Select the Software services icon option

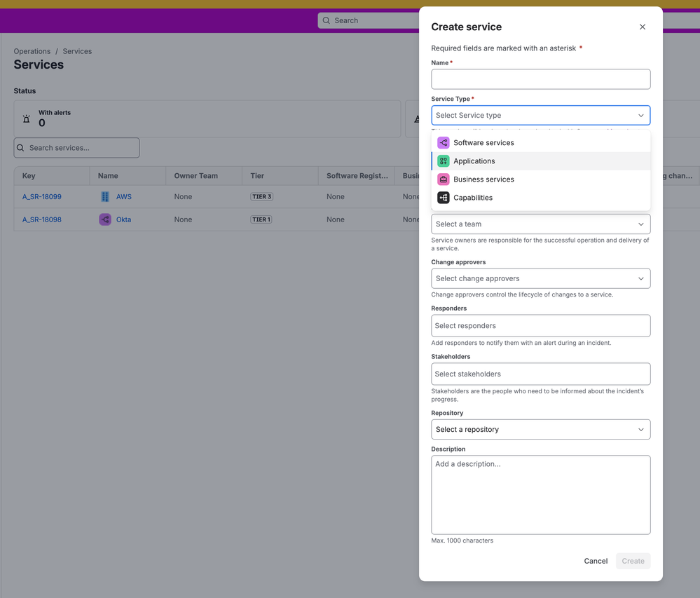(x=443, y=142)
